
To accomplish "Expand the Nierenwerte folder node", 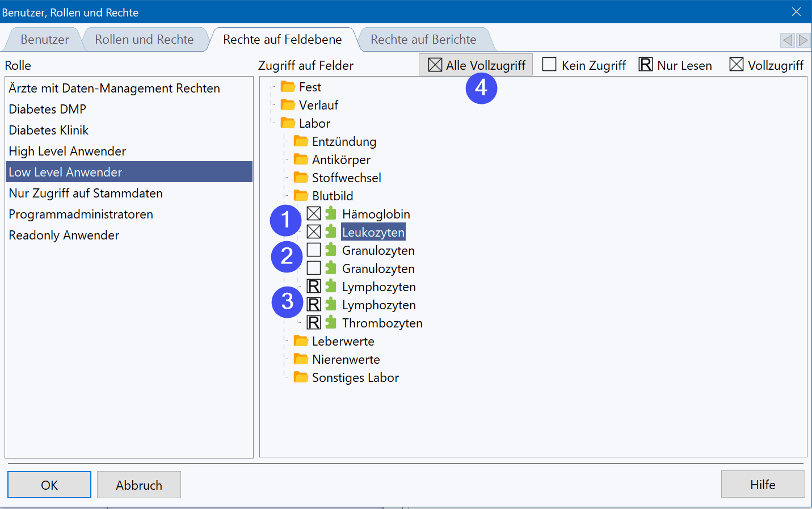I will pyautogui.click(x=301, y=359).
